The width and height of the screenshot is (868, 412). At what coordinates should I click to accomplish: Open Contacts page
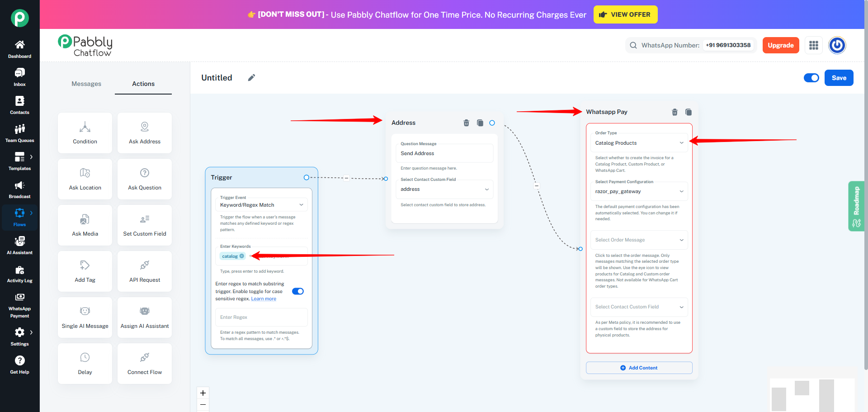[x=19, y=105]
